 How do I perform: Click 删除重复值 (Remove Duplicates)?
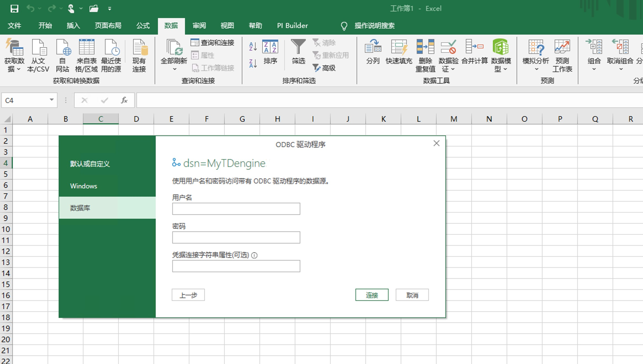tap(425, 55)
